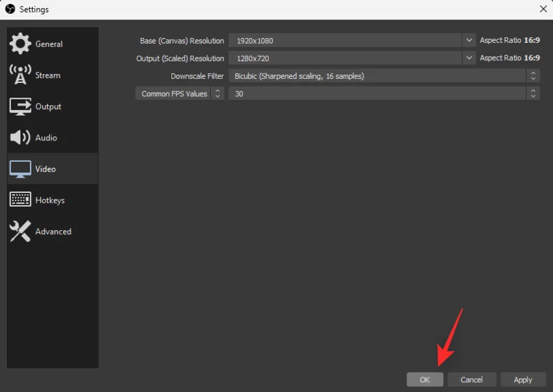The height and width of the screenshot is (392, 553).
Task: Click the OBS logo in title bar
Action: coord(10,9)
